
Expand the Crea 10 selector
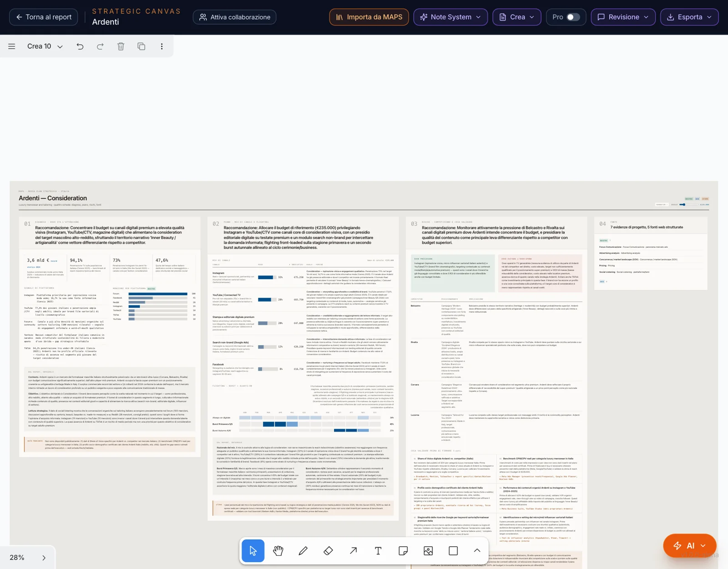(45, 46)
